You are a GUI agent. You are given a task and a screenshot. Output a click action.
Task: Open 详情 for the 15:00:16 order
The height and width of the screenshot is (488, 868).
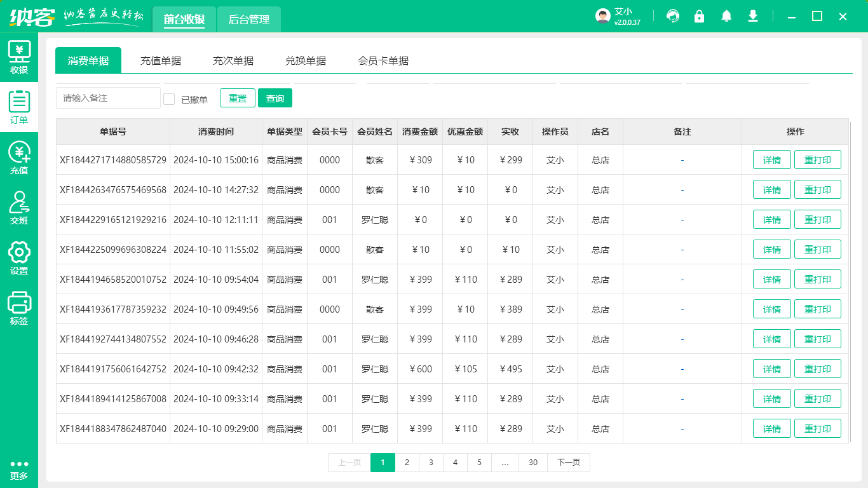(771, 160)
